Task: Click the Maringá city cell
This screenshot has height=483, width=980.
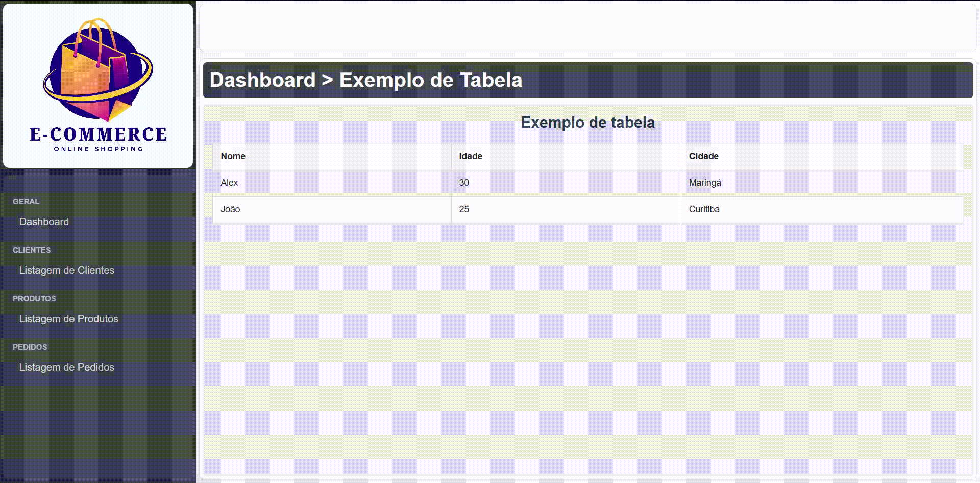Action: (x=705, y=182)
